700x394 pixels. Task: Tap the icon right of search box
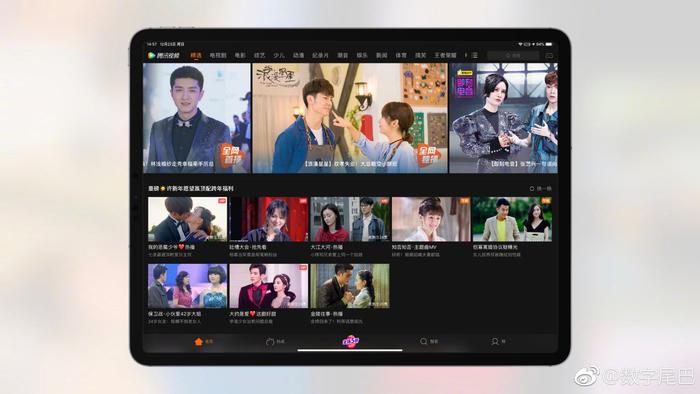coord(549,55)
